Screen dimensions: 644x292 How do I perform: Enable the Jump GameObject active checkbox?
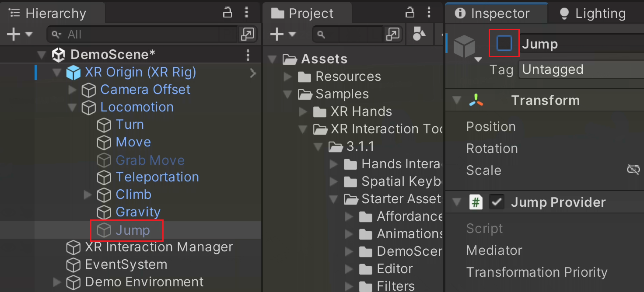tap(504, 43)
